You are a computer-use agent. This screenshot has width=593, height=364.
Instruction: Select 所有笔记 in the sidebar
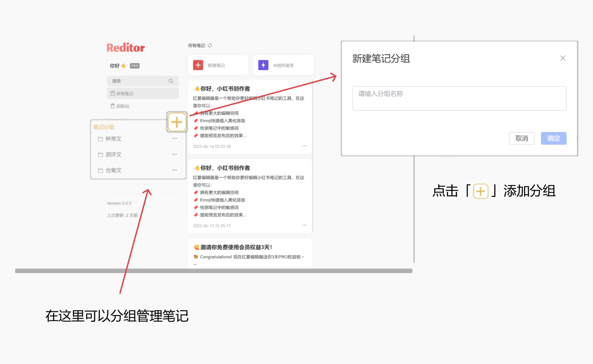(143, 93)
